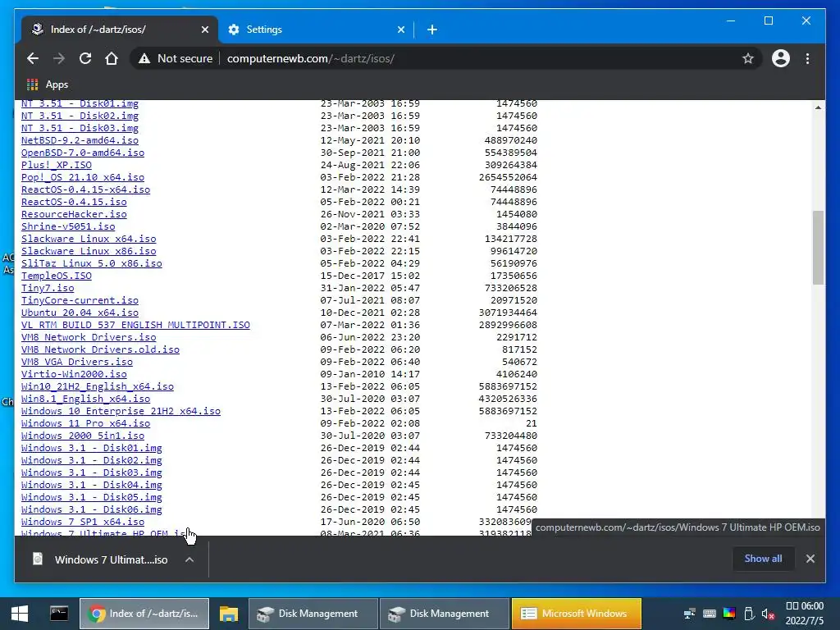Bookmark this page with the star
Image resolution: width=840 pixels, height=630 pixels.
pos(748,58)
